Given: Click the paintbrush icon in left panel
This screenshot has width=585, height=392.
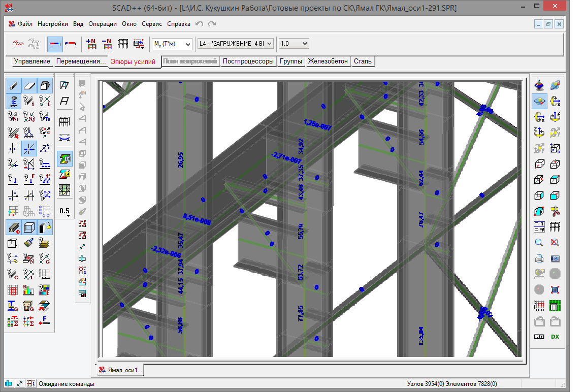Looking at the screenshot, I should coord(29,243).
